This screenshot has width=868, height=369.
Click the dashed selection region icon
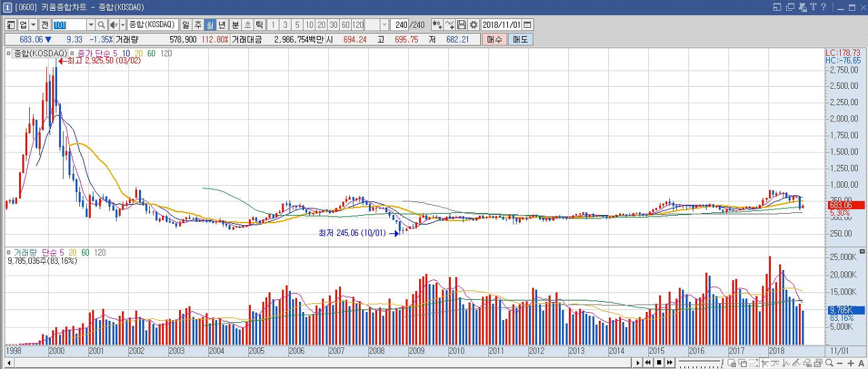click(x=753, y=363)
